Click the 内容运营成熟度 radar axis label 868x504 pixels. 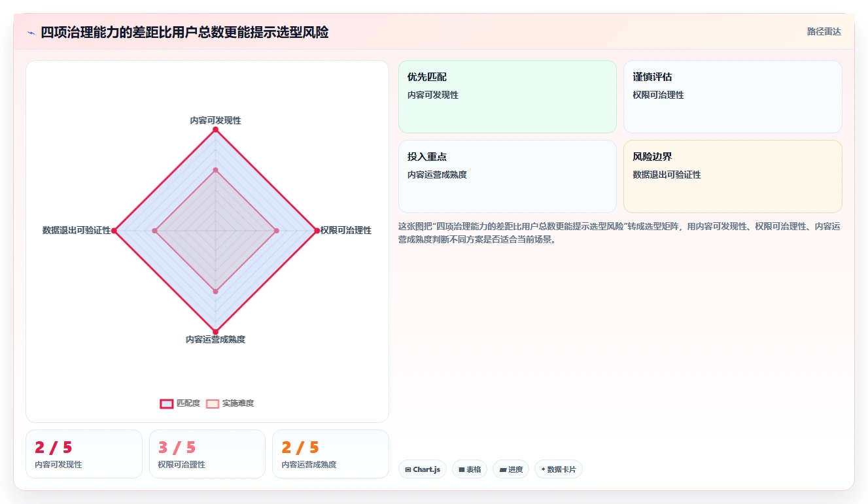point(215,339)
